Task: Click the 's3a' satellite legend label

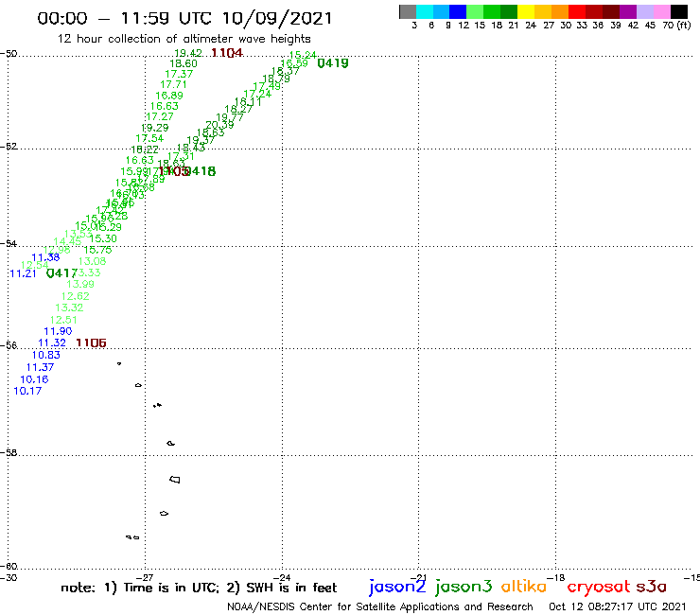Action: click(652, 587)
